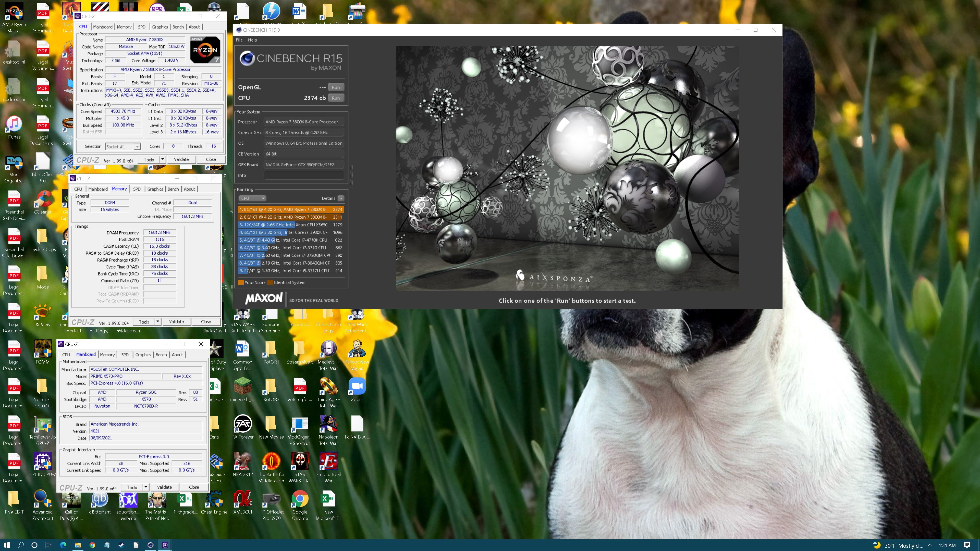Open iTunes desktop shortcut

click(x=14, y=127)
